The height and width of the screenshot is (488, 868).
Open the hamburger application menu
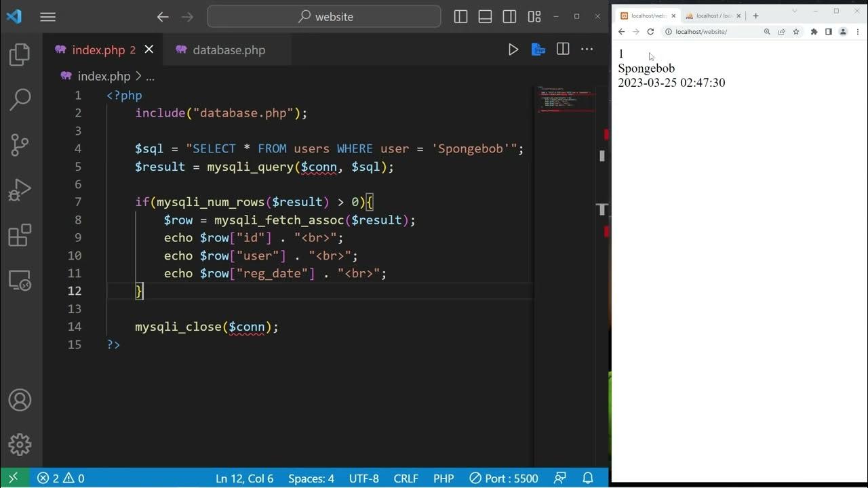pyautogui.click(x=47, y=17)
